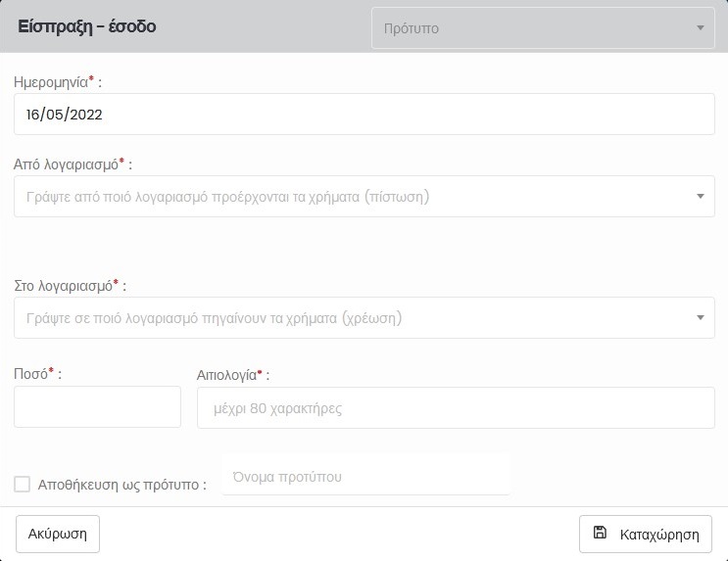The width and height of the screenshot is (728, 561).
Task: Open the Από λογαριασμό dropdown arrow
Action: (700, 197)
